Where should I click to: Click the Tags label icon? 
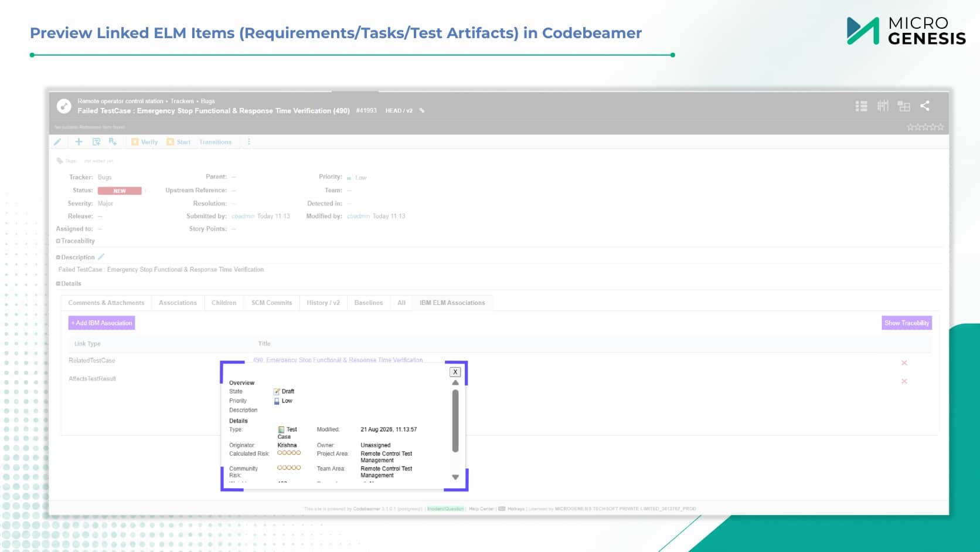pyautogui.click(x=59, y=161)
